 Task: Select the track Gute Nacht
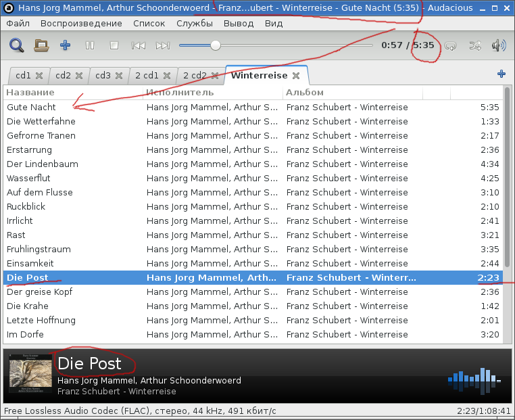[253, 107]
